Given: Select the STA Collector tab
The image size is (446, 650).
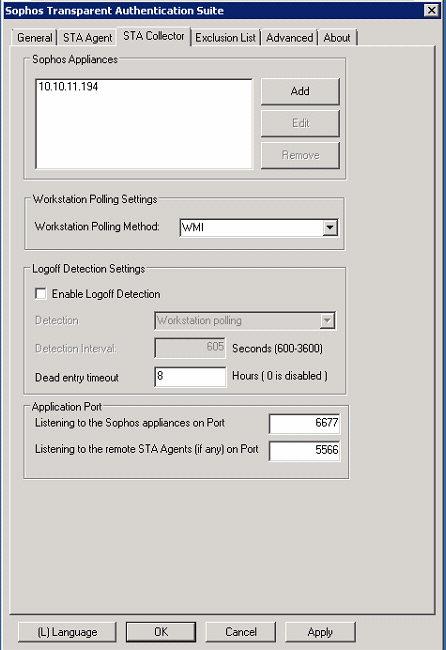Looking at the screenshot, I should point(154,36).
